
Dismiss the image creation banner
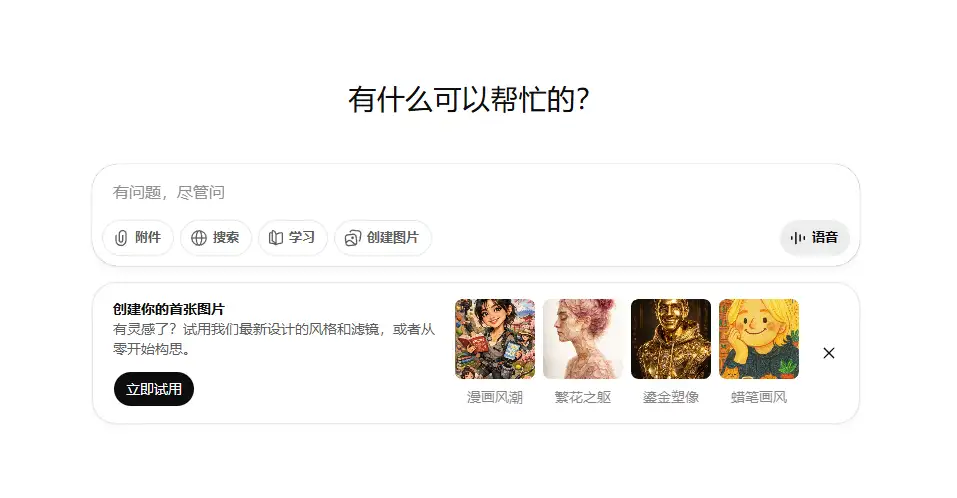click(x=828, y=353)
